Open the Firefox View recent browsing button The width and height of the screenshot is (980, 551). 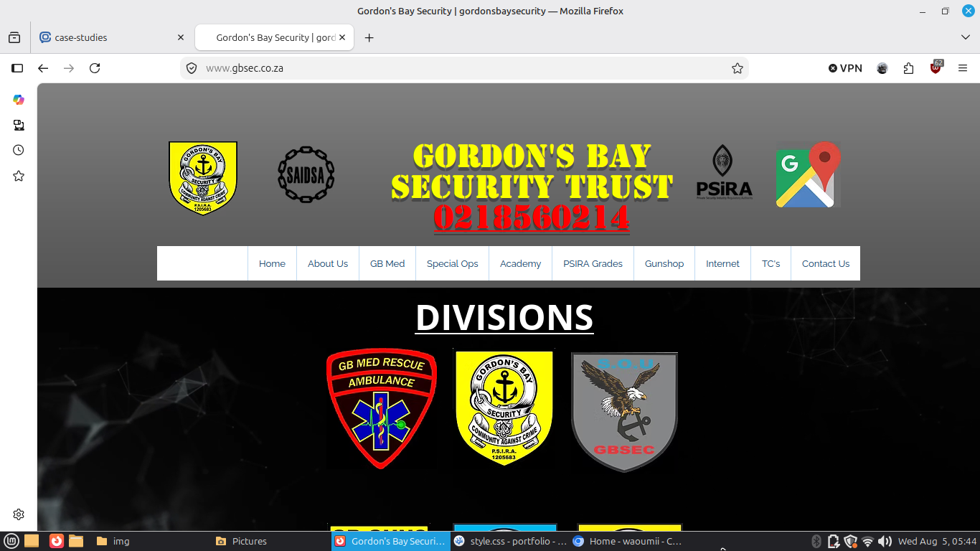[14, 37]
